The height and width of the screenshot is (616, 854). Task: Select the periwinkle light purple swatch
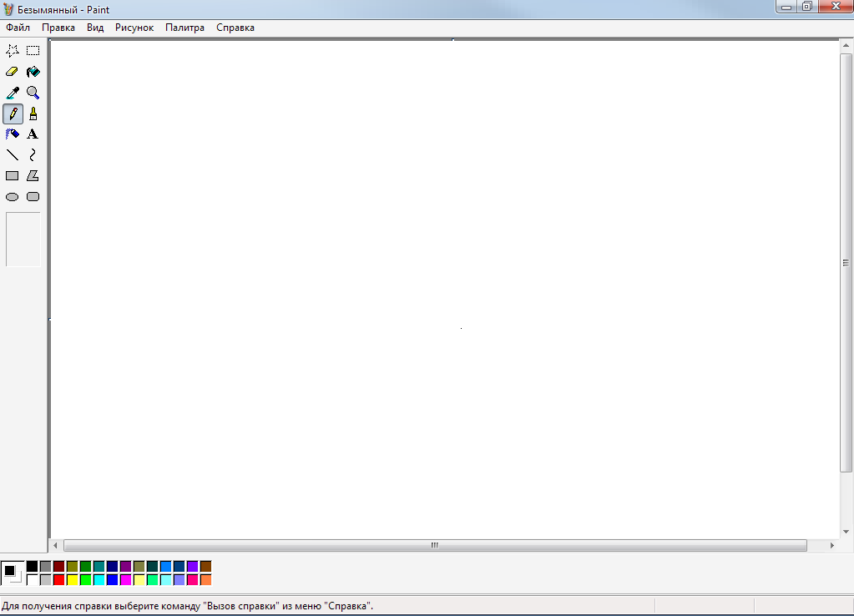(179, 579)
